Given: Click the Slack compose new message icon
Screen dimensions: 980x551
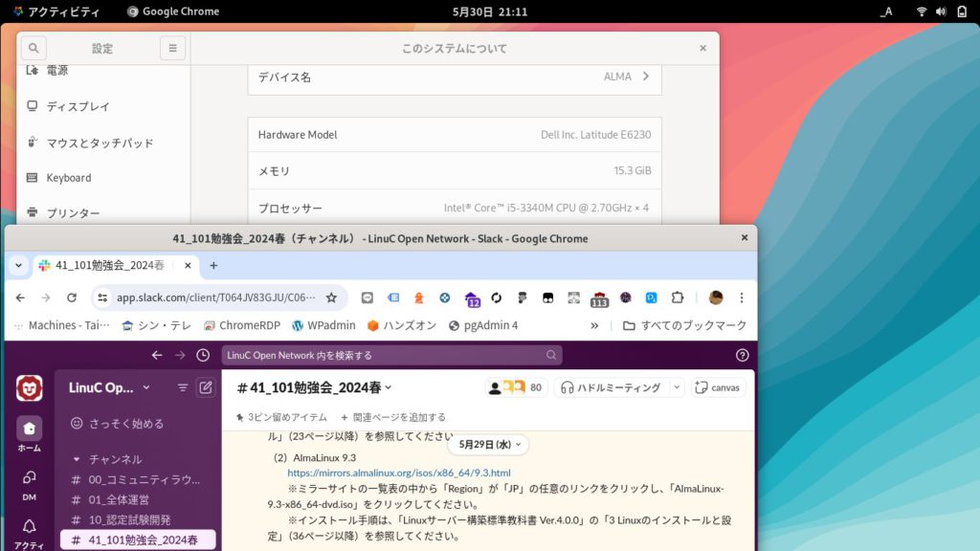Looking at the screenshot, I should tap(206, 387).
